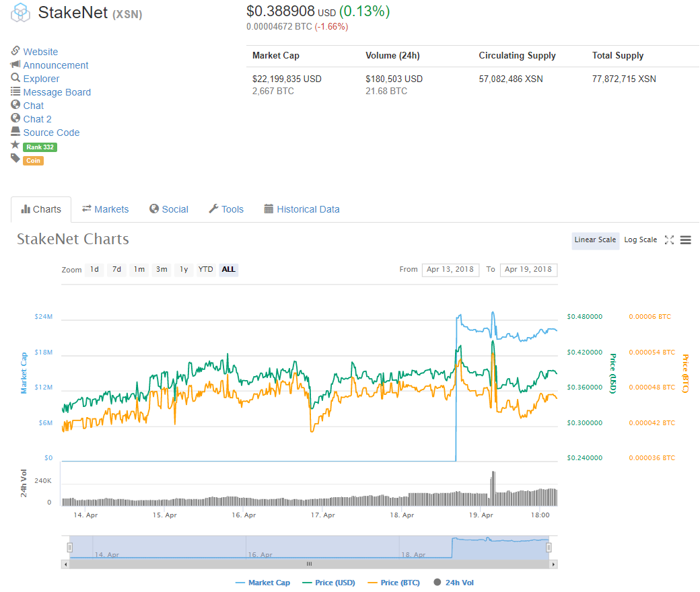The image size is (700, 592).
Task: Click the 77,872,715 XSN total supply
Action: [x=624, y=79]
